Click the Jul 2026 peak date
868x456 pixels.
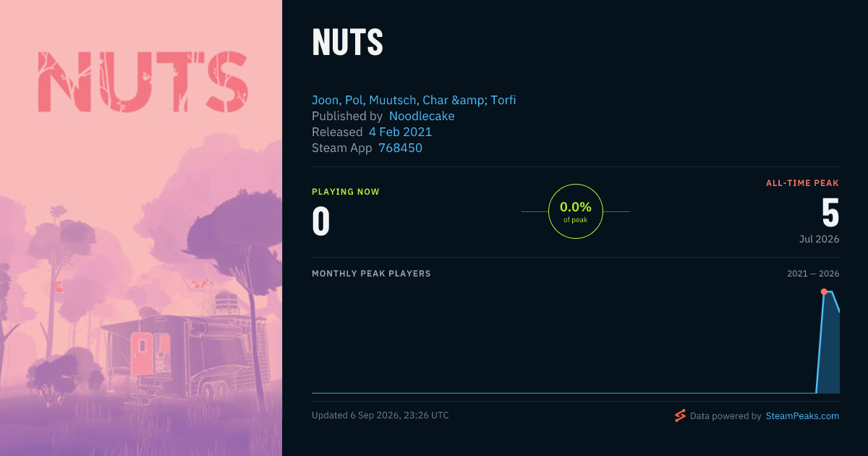819,239
